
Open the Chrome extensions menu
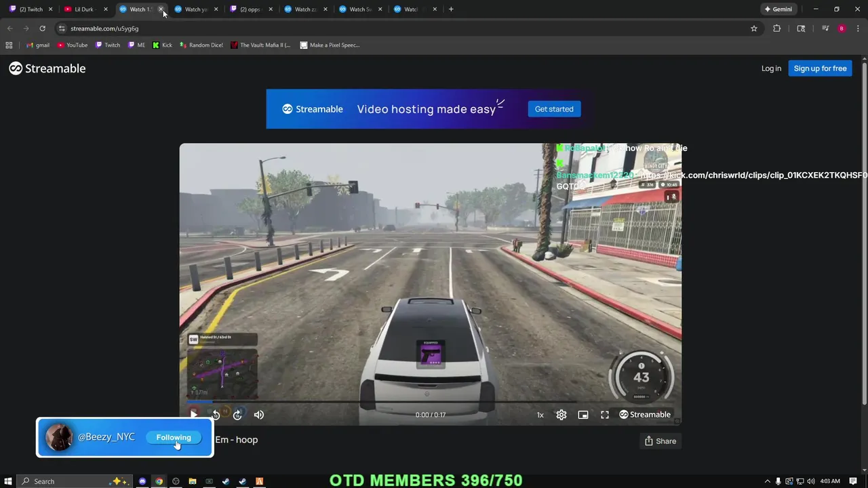tap(777, 28)
